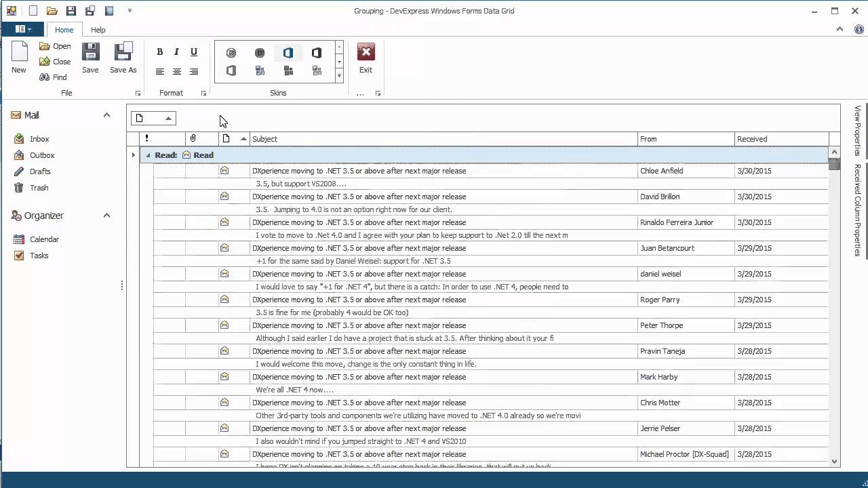The image size is (868, 488).
Task: Open the quick access toolbar customize dropdown
Action: pyautogui.click(x=130, y=11)
